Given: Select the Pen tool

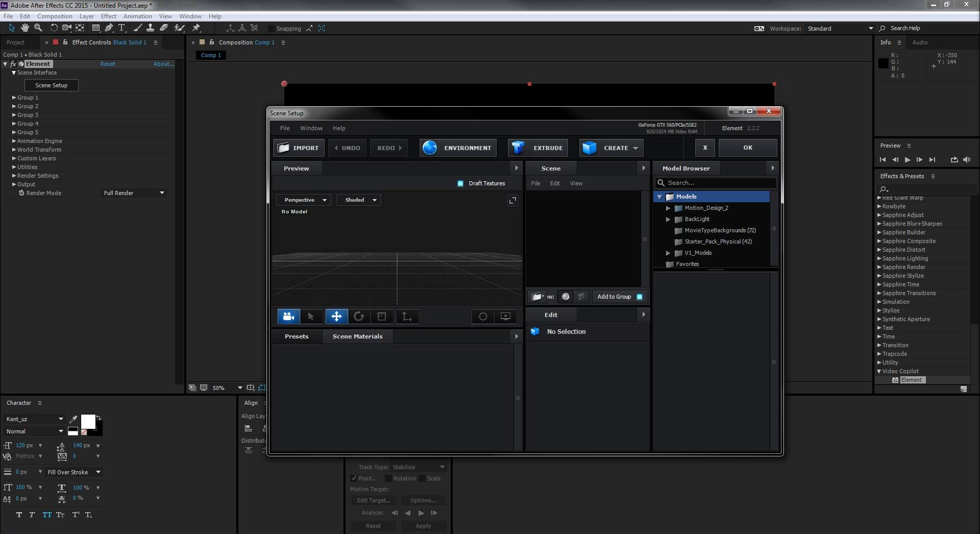Looking at the screenshot, I should click(108, 28).
